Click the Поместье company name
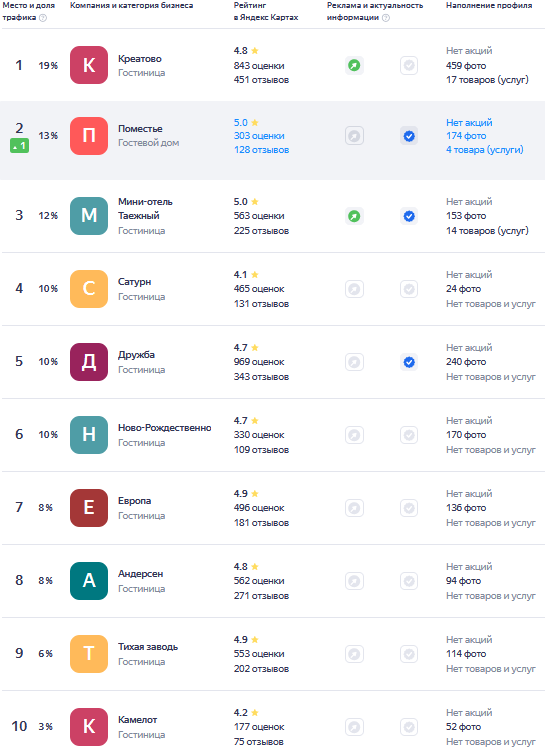Viewport: 545px width, 755px height. pos(140,129)
